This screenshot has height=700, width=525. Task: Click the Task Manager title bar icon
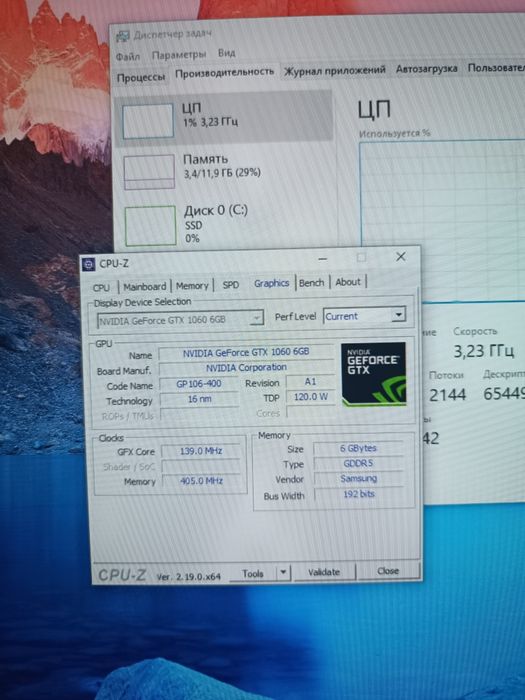tap(122, 36)
